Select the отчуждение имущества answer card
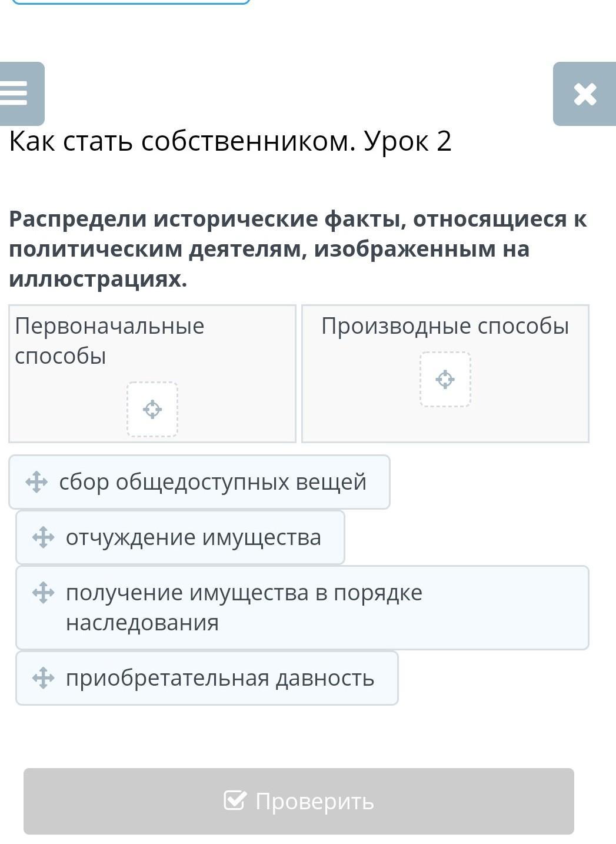Screen dimensions: 616x844 193,537
